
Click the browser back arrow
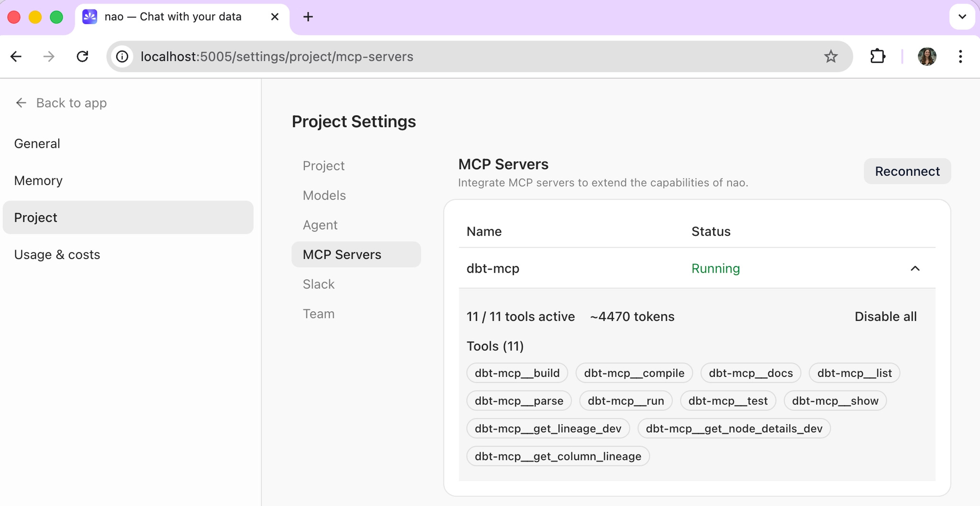[x=16, y=56]
